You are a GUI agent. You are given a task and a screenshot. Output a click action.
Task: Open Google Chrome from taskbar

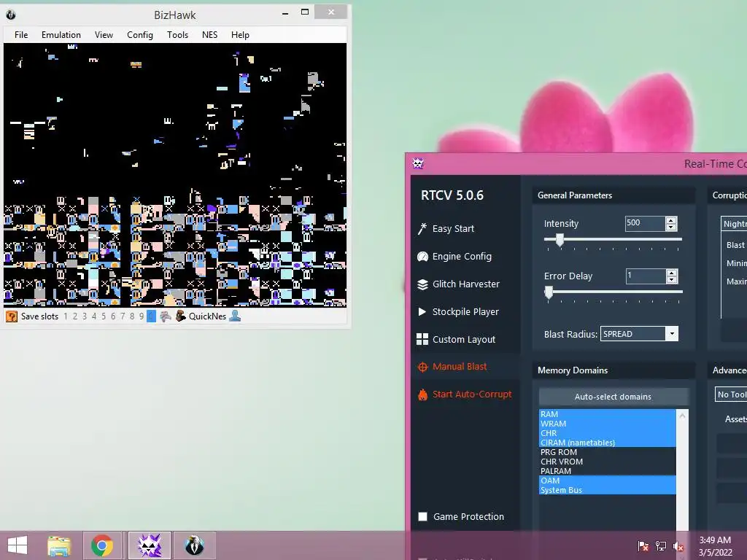[x=102, y=545]
